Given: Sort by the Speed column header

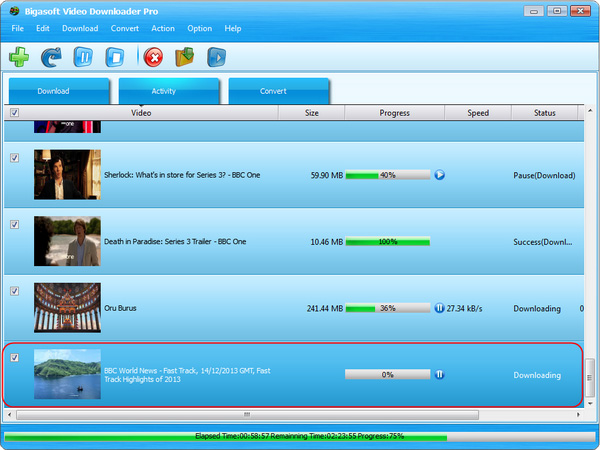Looking at the screenshot, I should [478, 113].
